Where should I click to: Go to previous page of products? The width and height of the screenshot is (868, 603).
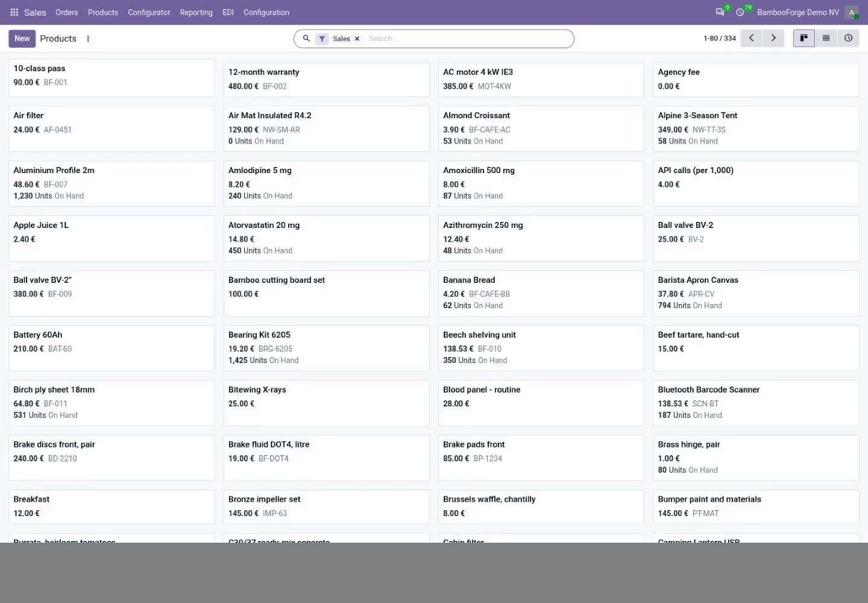click(x=751, y=38)
